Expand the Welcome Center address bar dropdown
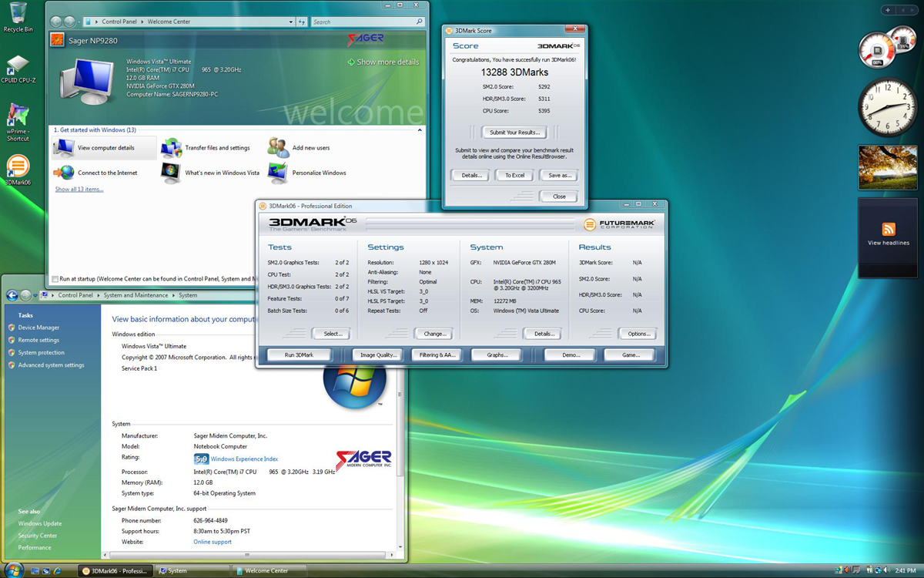The width and height of the screenshot is (924, 578). click(290, 22)
